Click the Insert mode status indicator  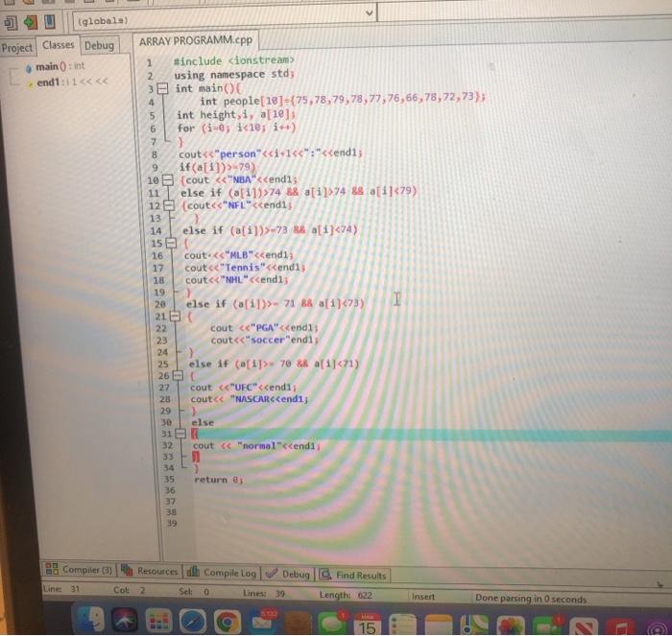(423, 596)
